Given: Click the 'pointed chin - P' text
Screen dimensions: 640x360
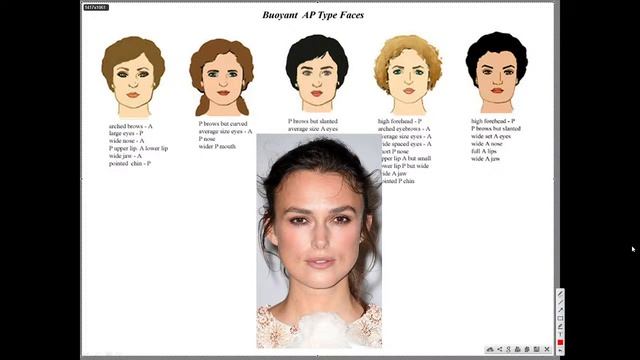Looking at the screenshot, I should (130, 163).
